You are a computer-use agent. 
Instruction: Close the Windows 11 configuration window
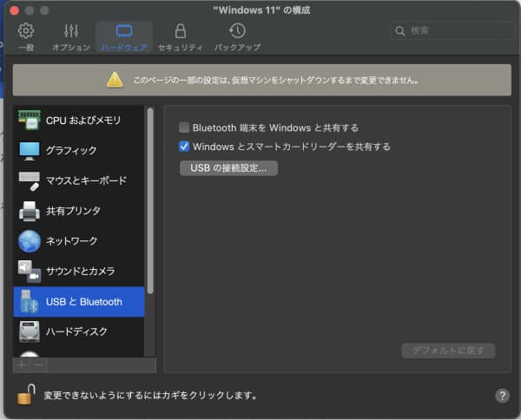[14, 10]
